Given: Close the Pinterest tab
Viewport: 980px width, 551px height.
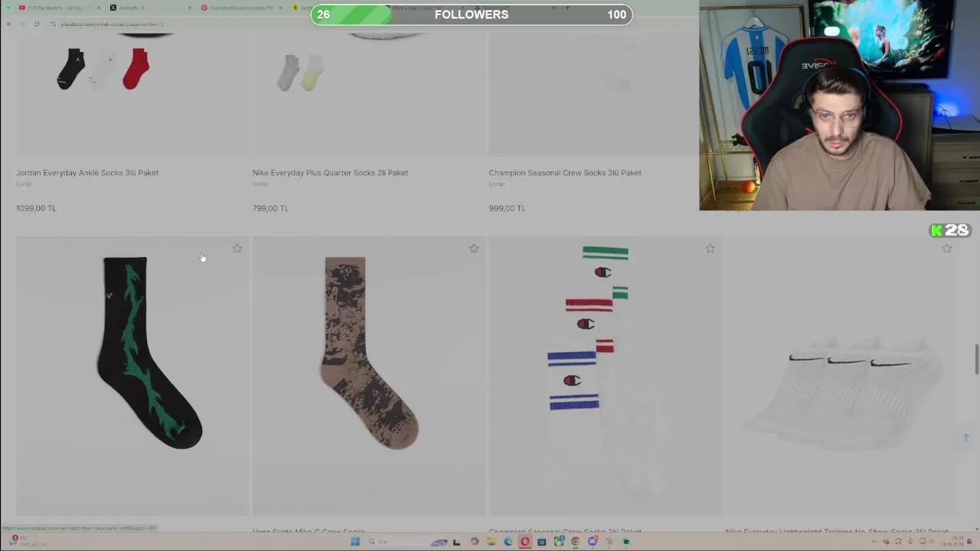Looking at the screenshot, I should [x=280, y=8].
